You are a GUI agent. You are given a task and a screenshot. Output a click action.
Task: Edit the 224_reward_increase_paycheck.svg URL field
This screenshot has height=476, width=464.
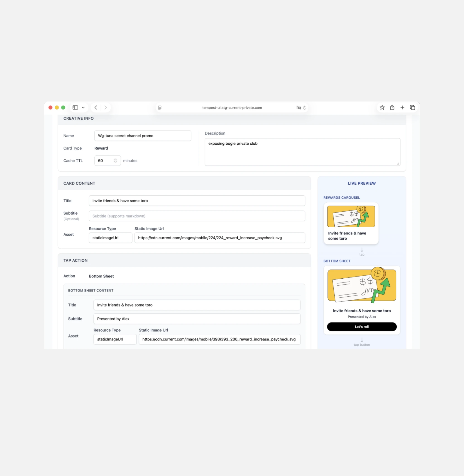click(x=220, y=238)
